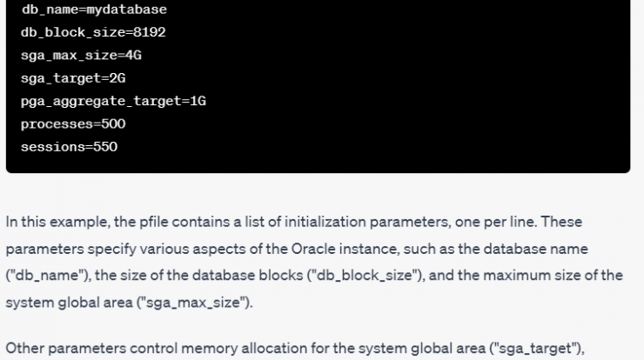Click the phrase "system global area" in the second paragraph
The height and width of the screenshot is (360, 644).
point(422,349)
